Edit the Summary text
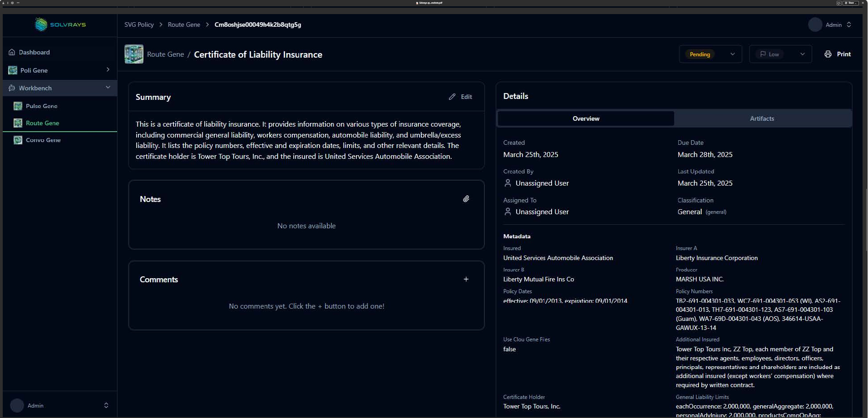Image resolution: width=868 pixels, height=418 pixels. pos(460,97)
